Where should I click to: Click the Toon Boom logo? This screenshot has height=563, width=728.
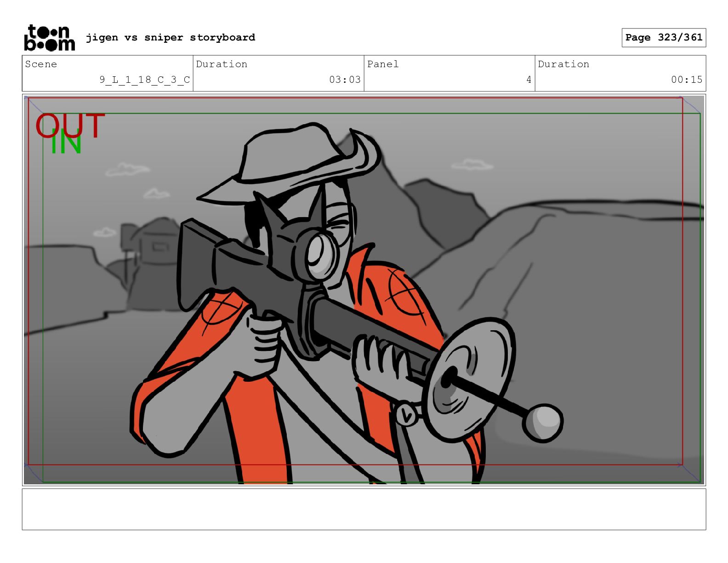coord(49,37)
